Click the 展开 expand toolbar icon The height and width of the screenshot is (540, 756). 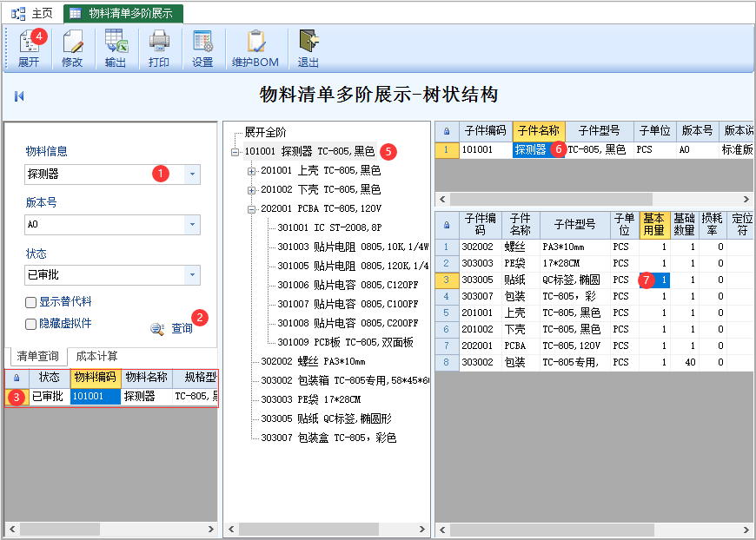click(x=29, y=42)
